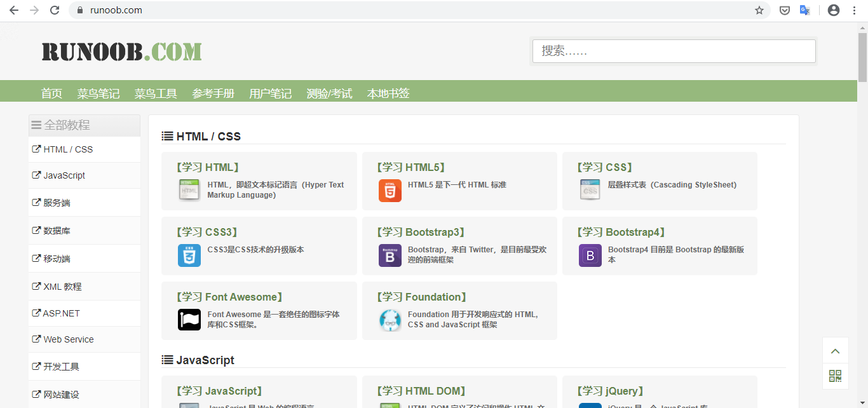Image resolution: width=868 pixels, height=408 pixels.
Task: Open the 【学习 Bootstrap4】 tutorial title
Action: [622, 232]
